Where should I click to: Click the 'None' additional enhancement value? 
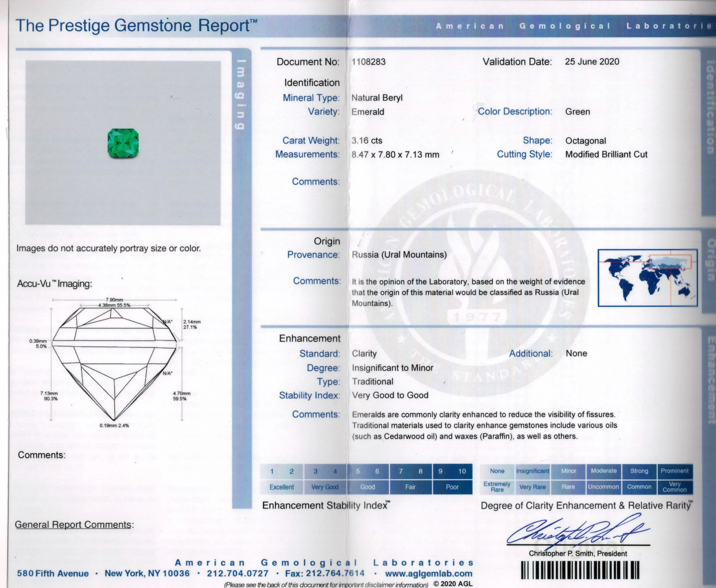[x=577, y=353]
